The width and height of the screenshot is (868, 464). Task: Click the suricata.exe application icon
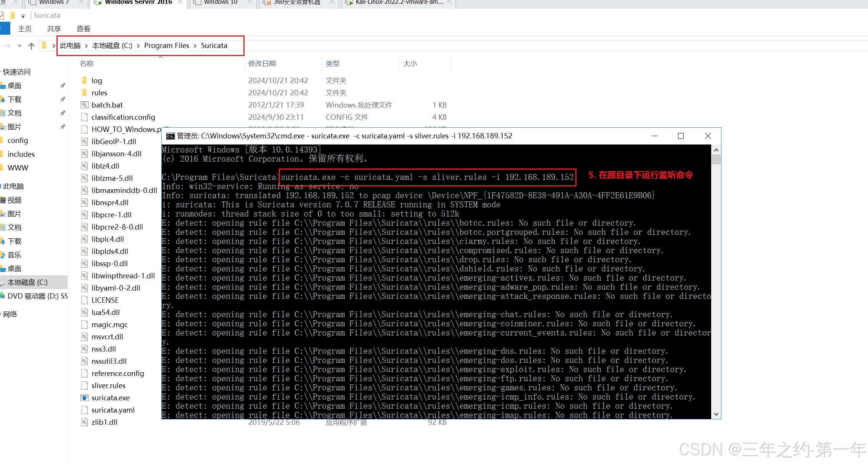(84, 398)
